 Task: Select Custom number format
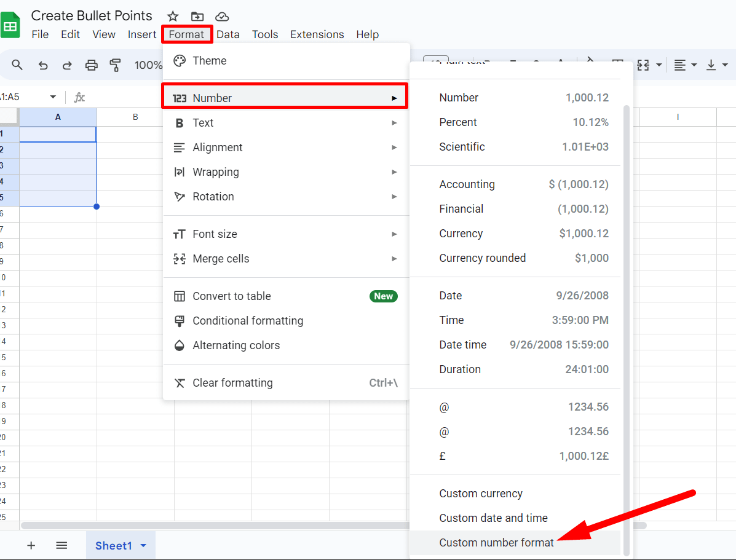coord(496,543)
